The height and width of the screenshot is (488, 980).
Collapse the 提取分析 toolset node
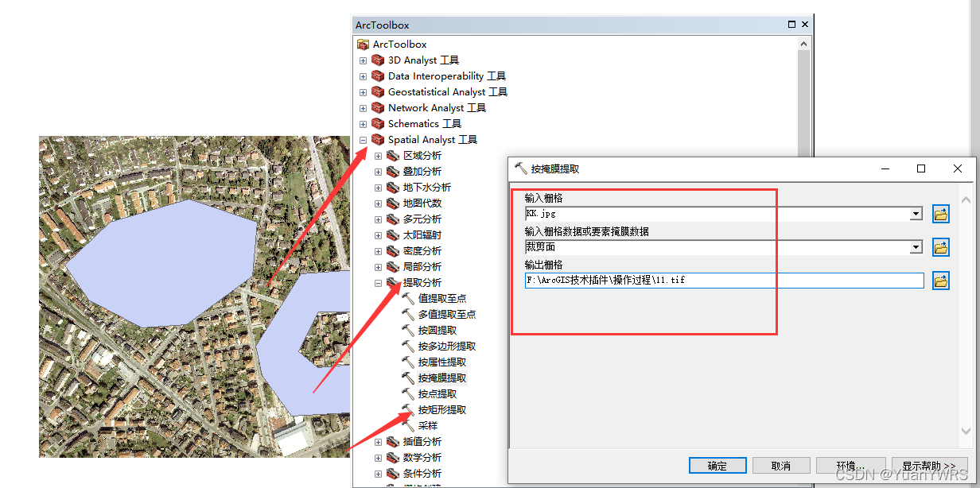point(378,283)
